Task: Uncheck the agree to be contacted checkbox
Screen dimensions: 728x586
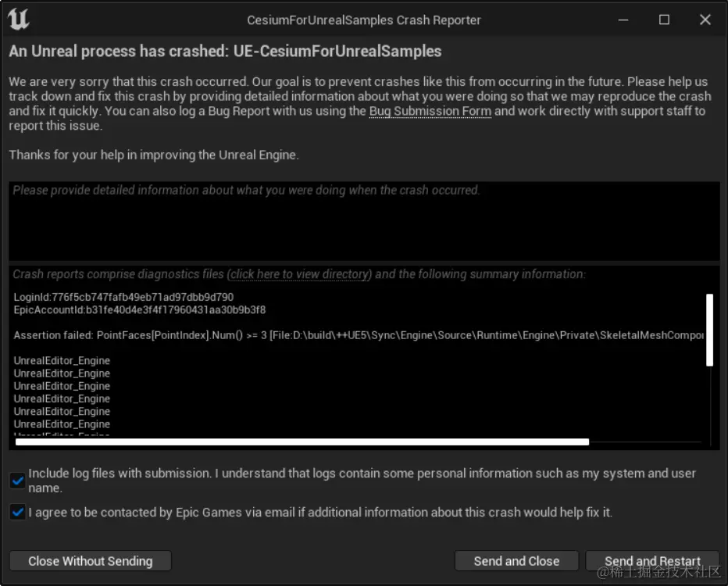Action: tap(17, 513)
